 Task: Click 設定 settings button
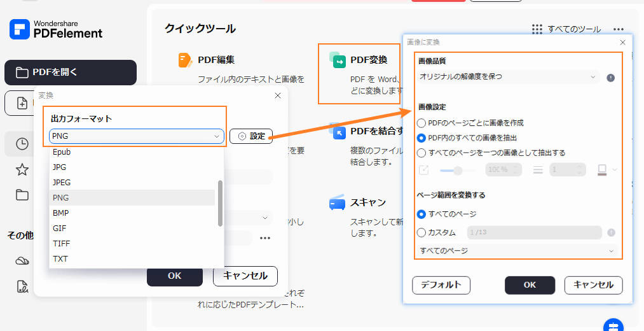(x=251, y=136)
